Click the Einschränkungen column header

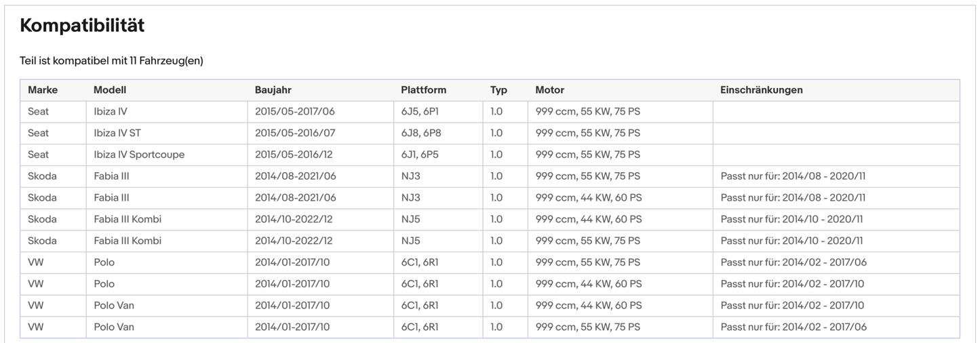pyautogui.click(x=761, y=90)
